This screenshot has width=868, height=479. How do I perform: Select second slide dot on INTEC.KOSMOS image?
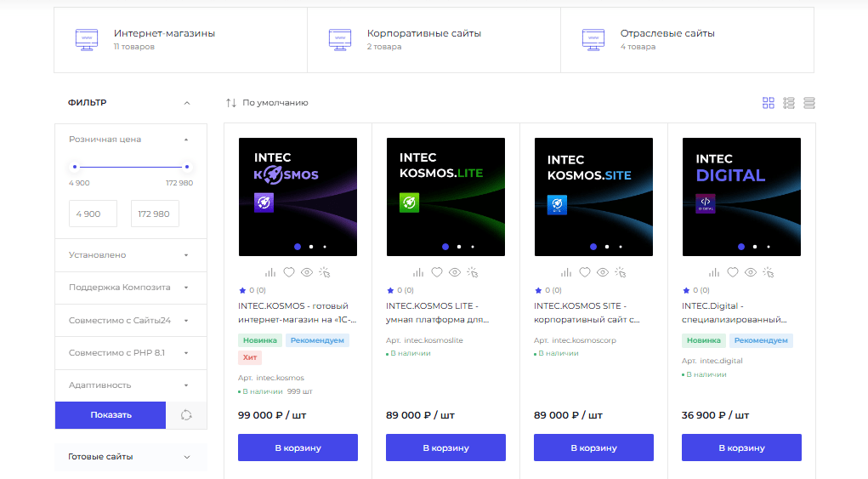tap(311, 247)
